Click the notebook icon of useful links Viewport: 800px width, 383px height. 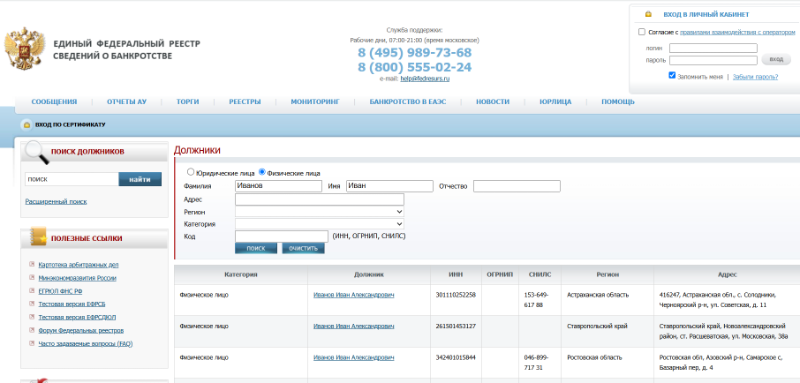pyautogui.click(x=38, y=237)
